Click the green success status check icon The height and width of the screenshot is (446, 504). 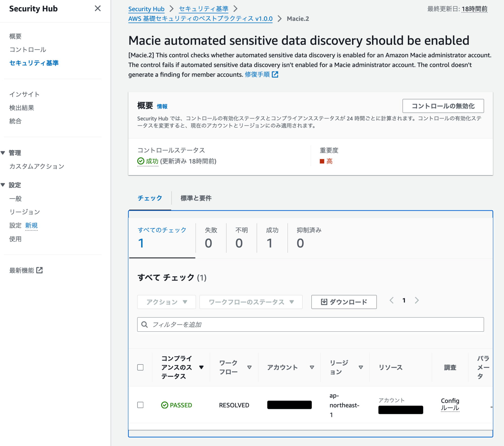141,161
